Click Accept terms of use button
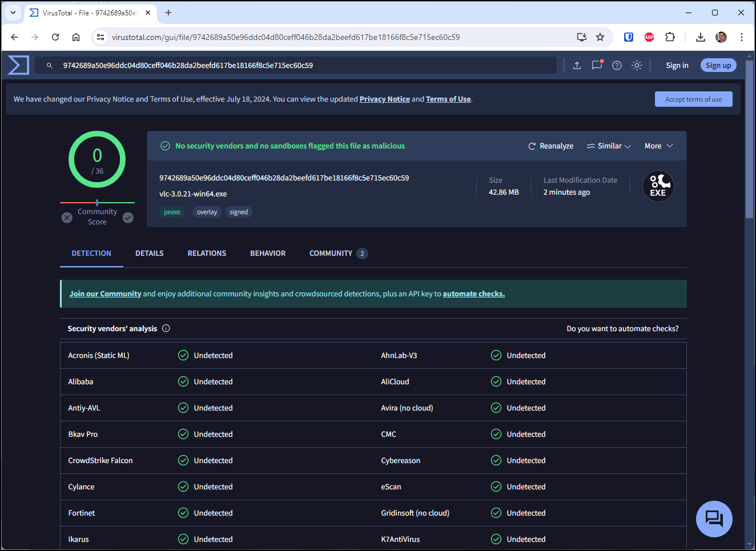This screenshot has height=551, width=756. (x=694, y=99)
